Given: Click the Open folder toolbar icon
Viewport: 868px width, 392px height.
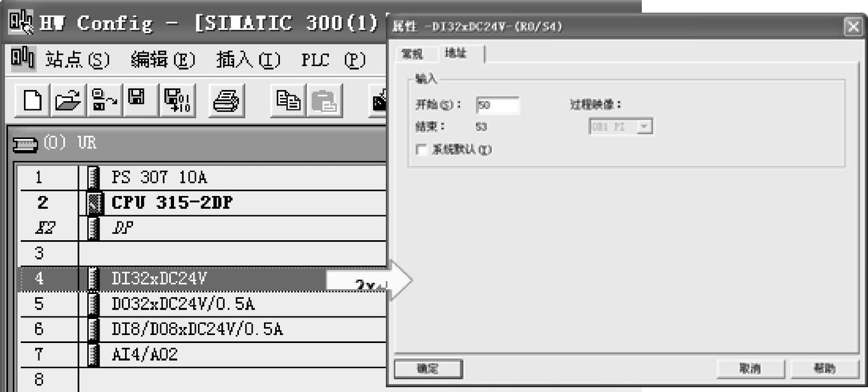Looking at the screenshot, I should tap(68, 100).
